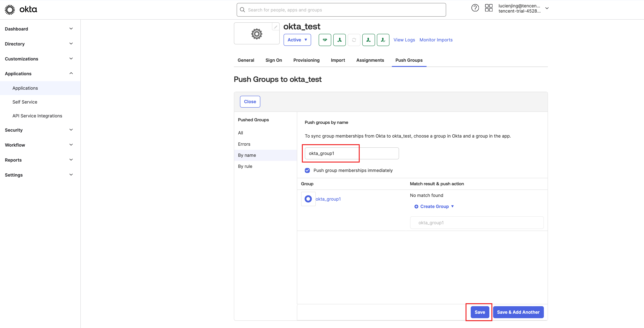Switch to the Assignments tab

click(370, 60)
